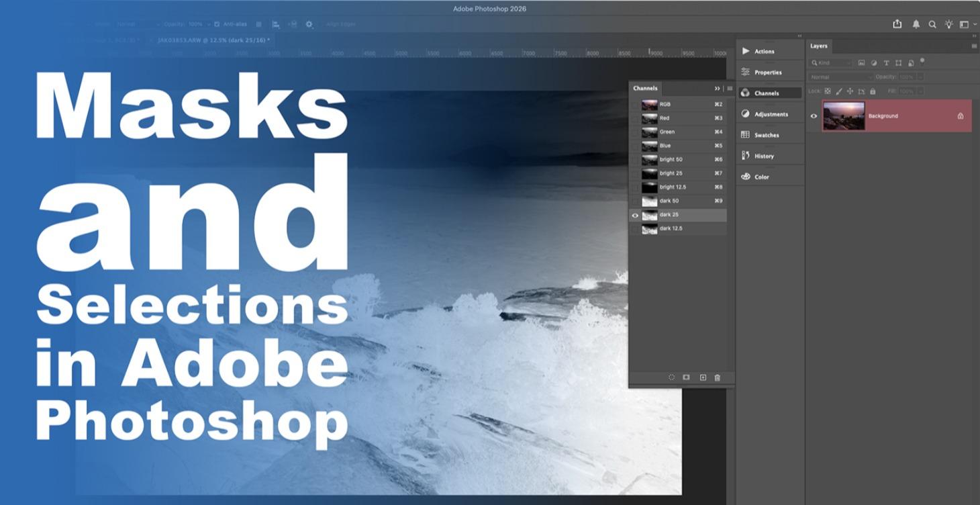Show the Blue channel visibility box
The width and height of the screenshot is (980, 505).
pyautogui.click(x=635, y=146)
